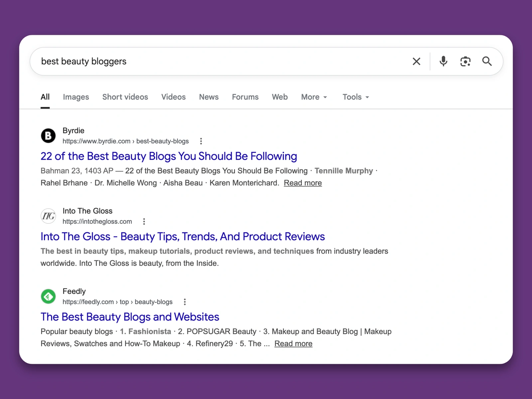Click the https://intothegloss.com URL
The image size is (532, 399).
pos(97,221)
